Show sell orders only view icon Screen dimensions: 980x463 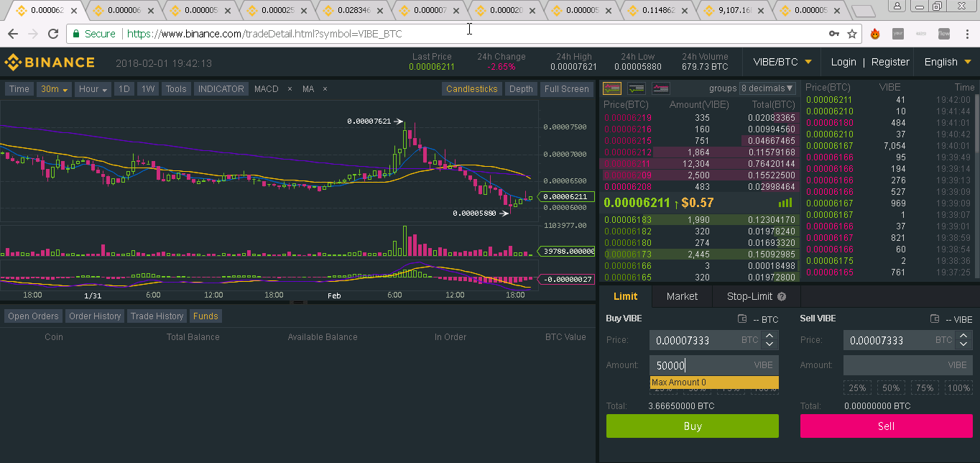(x=661, y=88)
